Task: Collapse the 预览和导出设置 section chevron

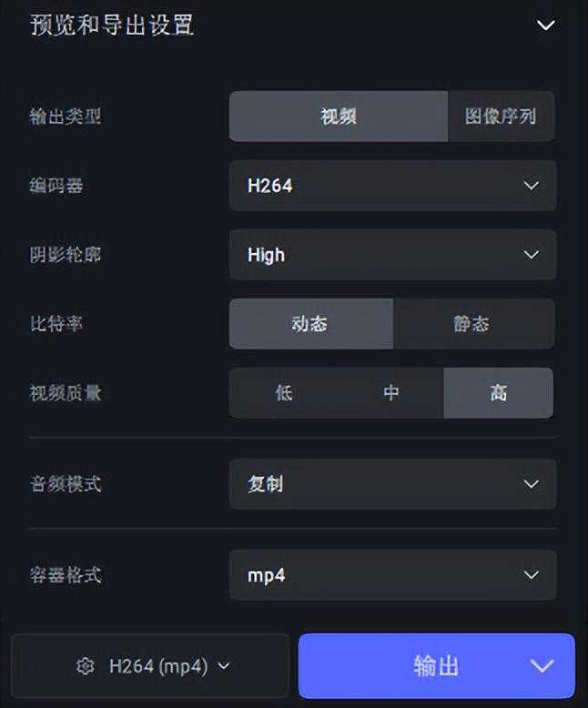Action: 545,25
